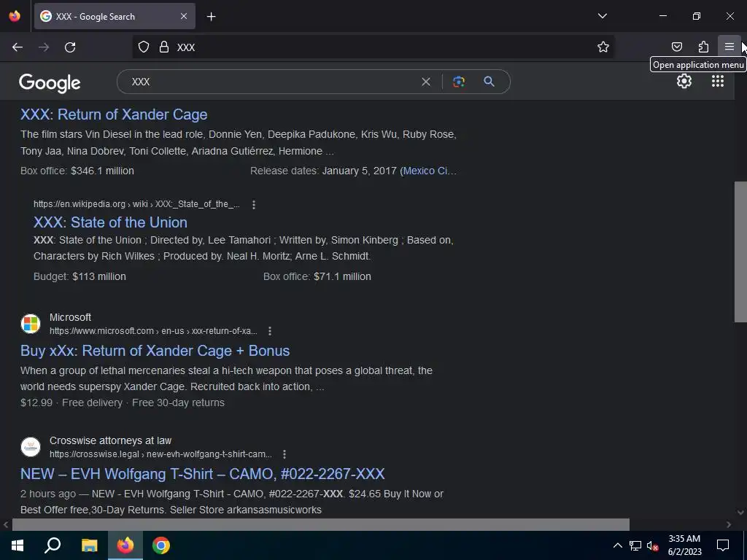Open the taskbar clock and date
The image size is (747, 560).
[684, 545]
